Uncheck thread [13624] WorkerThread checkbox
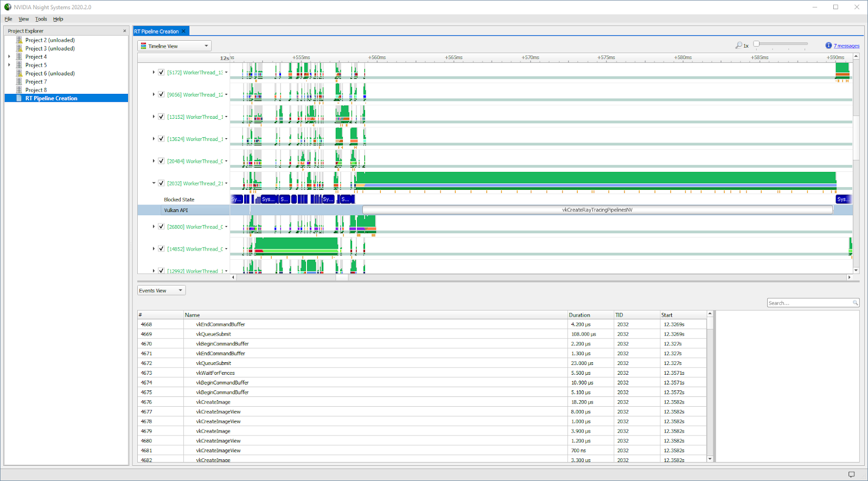 tap(161, 139)
